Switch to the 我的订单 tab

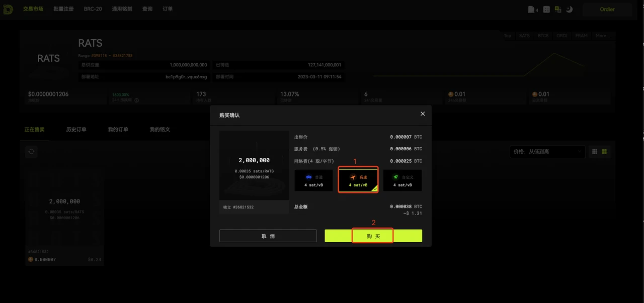point(118,130)
